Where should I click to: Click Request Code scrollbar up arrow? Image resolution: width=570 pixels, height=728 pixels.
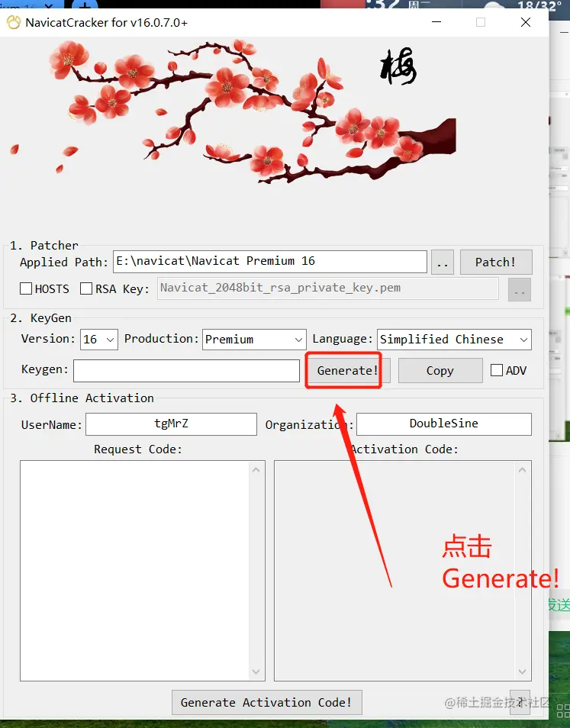click(256, 470)
